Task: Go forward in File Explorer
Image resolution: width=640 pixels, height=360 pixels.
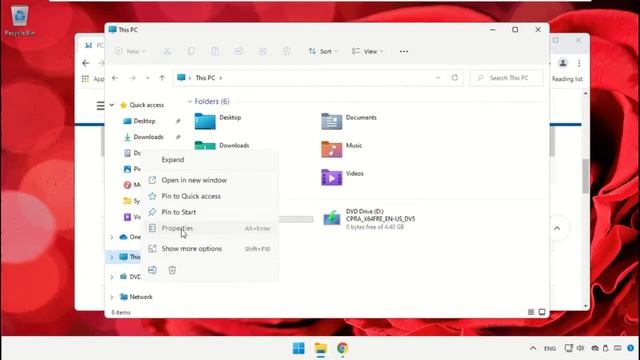Action: click(133, 78)
